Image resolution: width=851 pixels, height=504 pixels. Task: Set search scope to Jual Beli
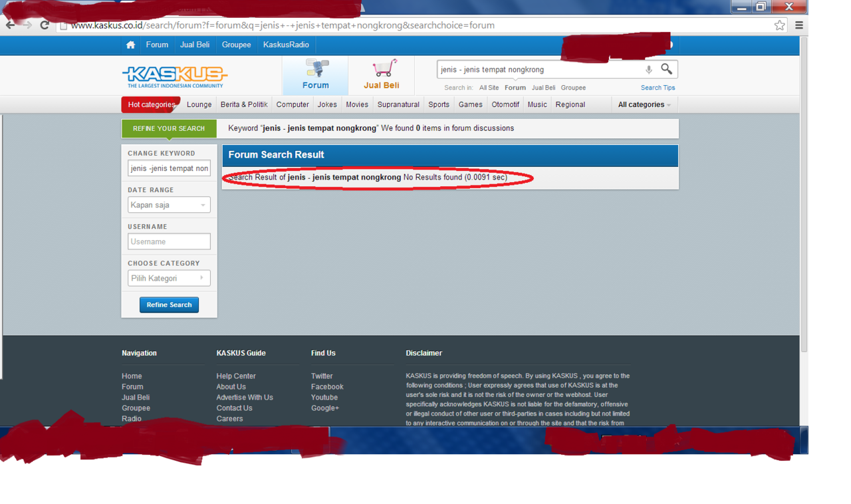pyautogui.click(x=543, y=88)
